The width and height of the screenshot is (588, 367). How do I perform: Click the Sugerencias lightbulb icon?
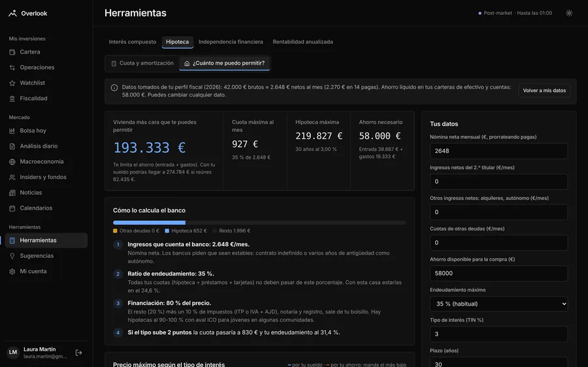point(12,256)
